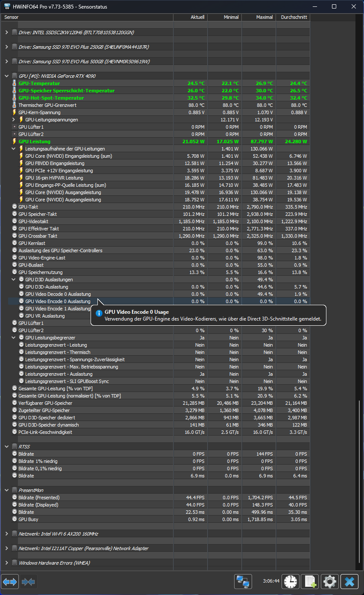Start logging with the log file icon
This screenshot has height=595, width=364.
(310, 582)
